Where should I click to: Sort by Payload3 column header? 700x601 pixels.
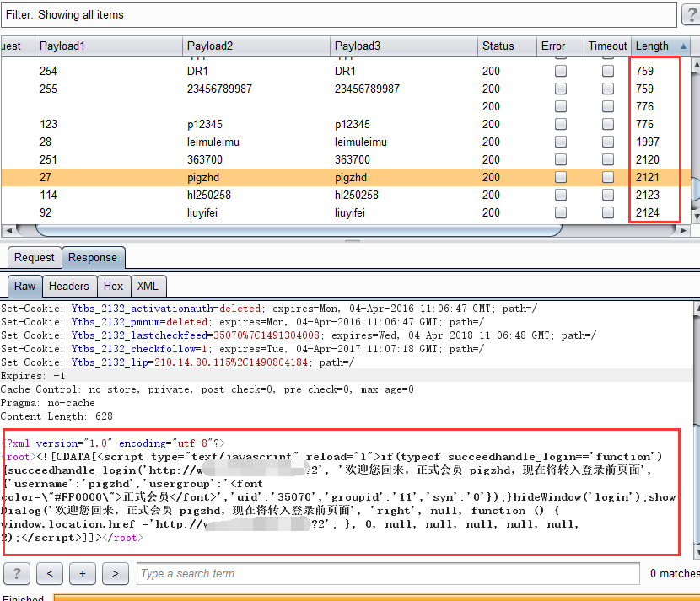(x=404, y=46)
